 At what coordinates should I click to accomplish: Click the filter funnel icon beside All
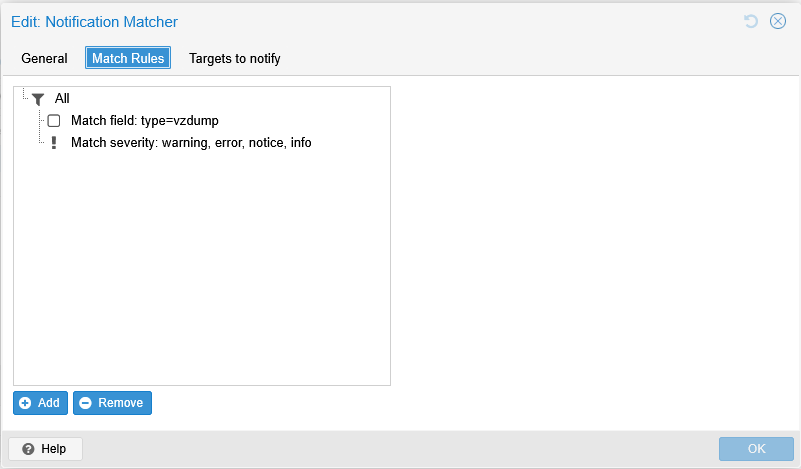click(38, 99)
